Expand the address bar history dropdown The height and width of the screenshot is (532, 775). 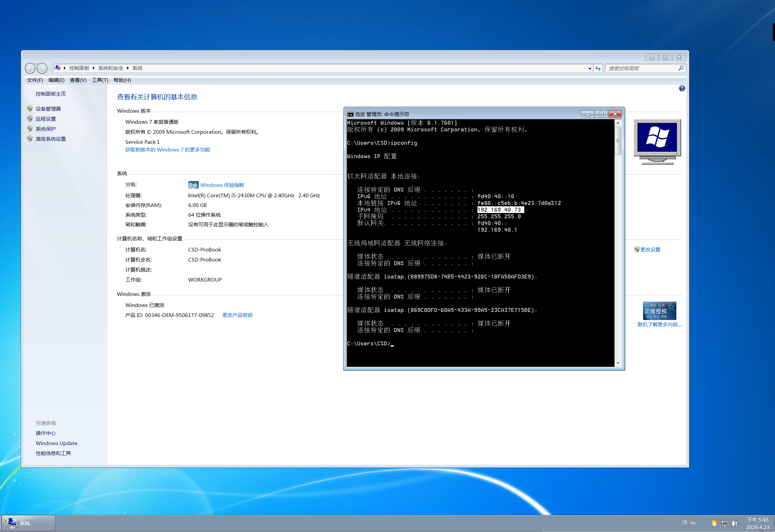[x=589, y=68]
